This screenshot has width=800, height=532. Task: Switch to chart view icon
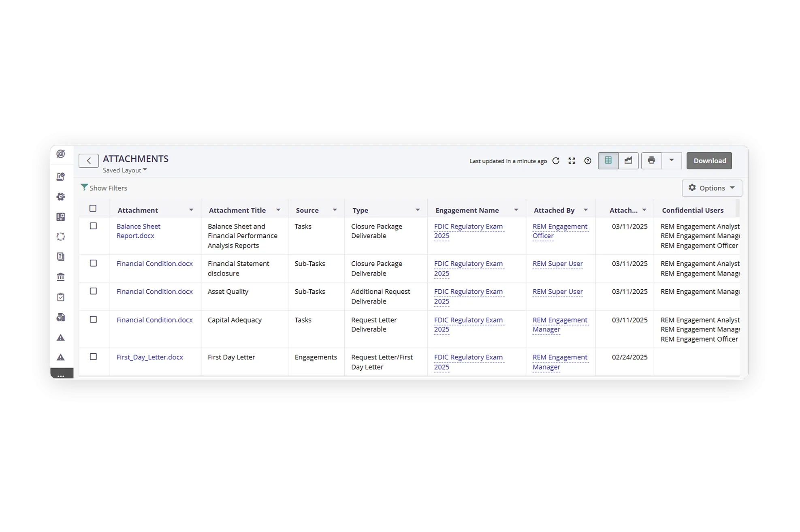pos(628,160)
